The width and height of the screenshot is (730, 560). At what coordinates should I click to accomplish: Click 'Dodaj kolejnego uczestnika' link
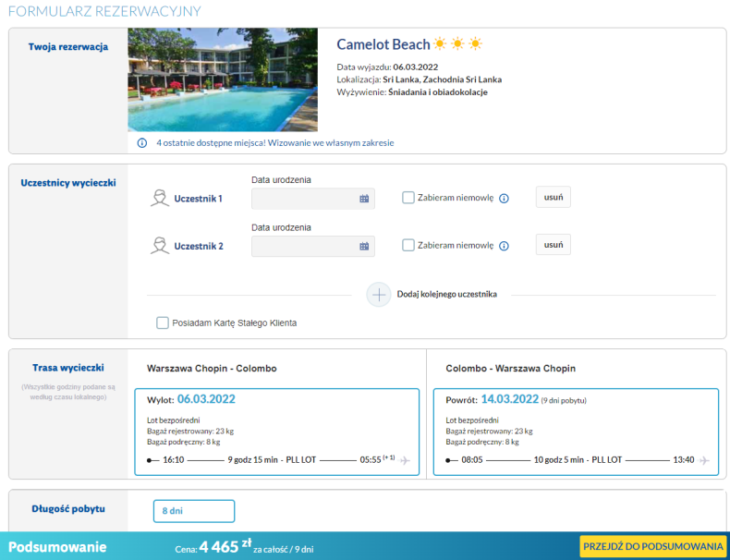[447, 294]
